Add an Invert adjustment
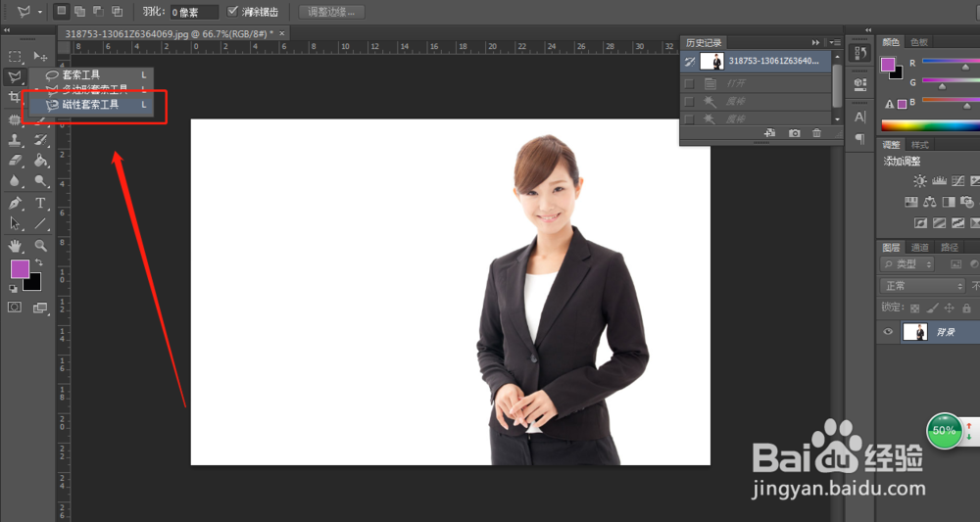Viewport: 980px width, 522px height. [x=920, y=222]
